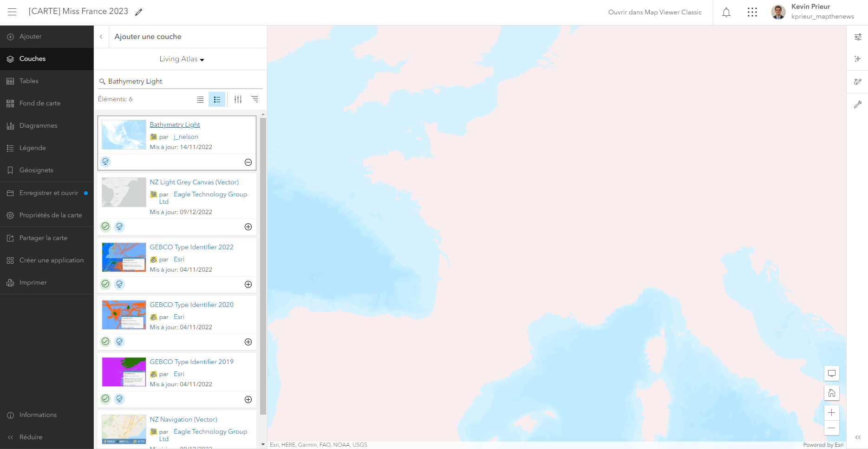The image size is (868, 449).
Task: Open the Fond de carte menu
Action: coord(39,103)
